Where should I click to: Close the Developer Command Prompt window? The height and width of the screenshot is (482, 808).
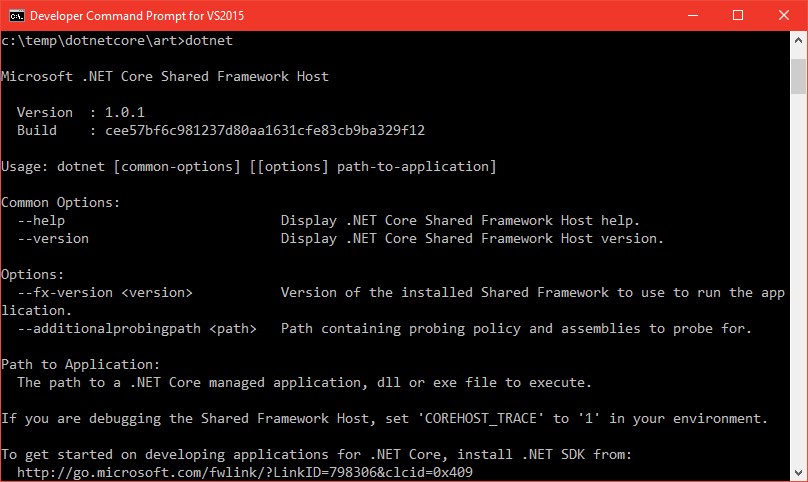pos(784,15)
